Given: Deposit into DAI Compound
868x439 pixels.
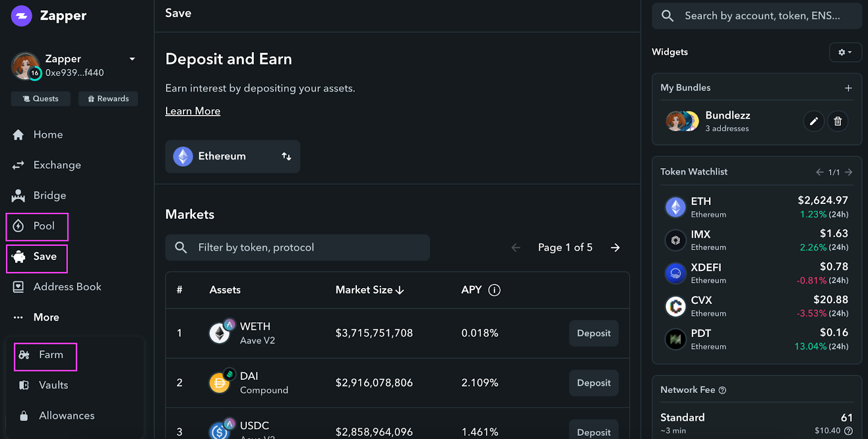Looking at the screenshot, I should [593, 383].
